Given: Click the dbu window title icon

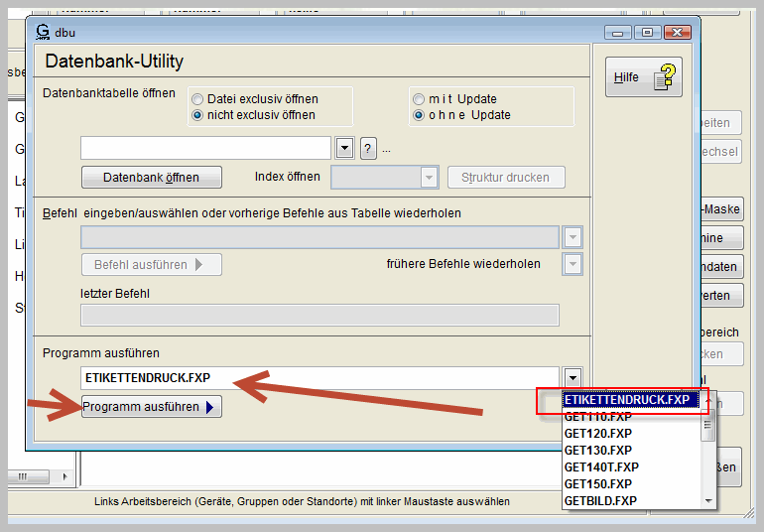Looking at the screenshot, I should [43, 32].
